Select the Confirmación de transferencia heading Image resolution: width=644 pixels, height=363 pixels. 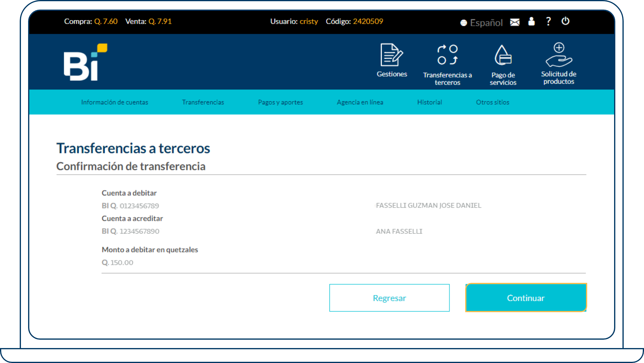click(x=131, y=166)
